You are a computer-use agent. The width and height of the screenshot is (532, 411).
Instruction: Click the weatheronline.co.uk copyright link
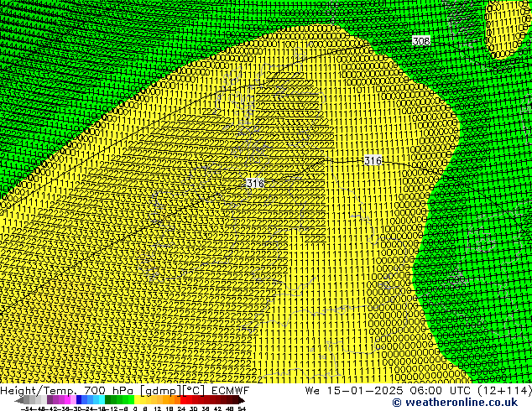coord(455,403)
